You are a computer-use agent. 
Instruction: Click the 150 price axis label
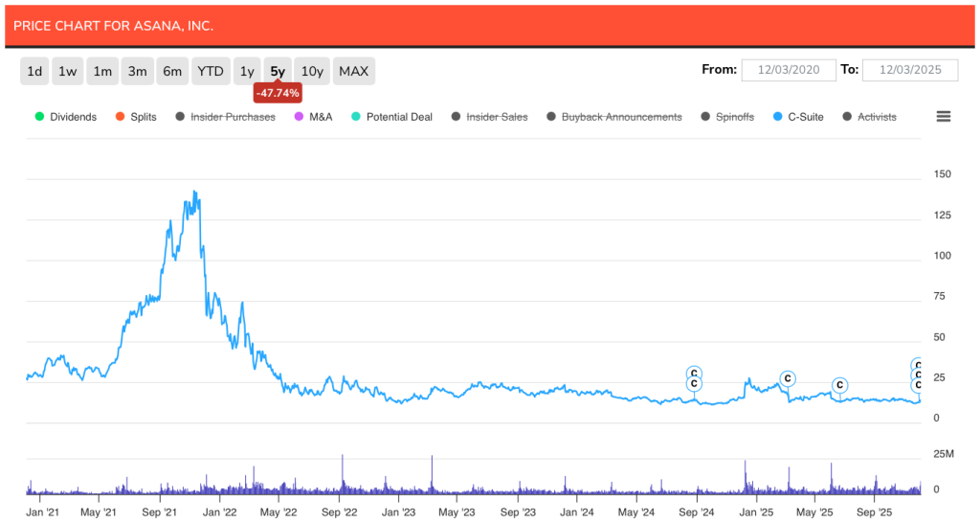pyautogui.click(x=942, y=174)
